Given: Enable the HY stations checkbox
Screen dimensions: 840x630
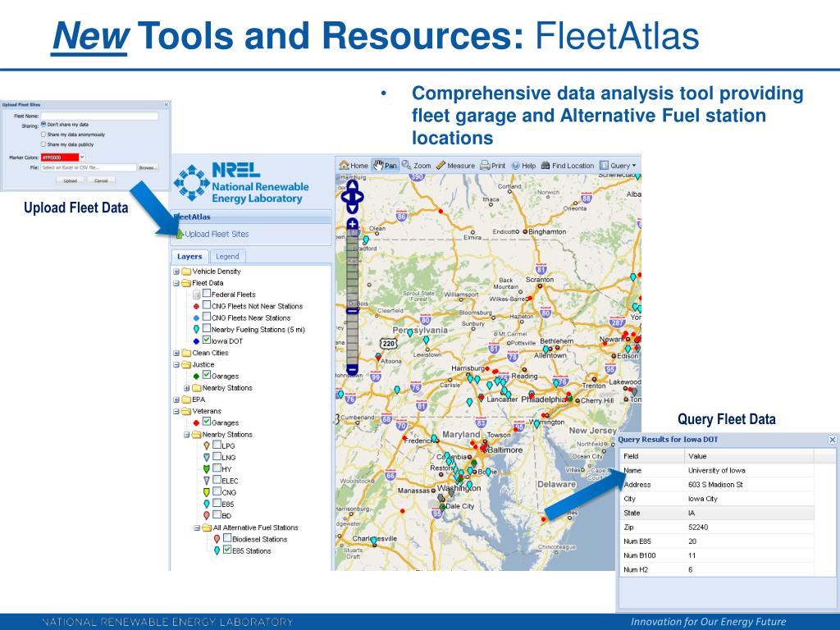Looking at the screenshot, I should click(217, 468).
